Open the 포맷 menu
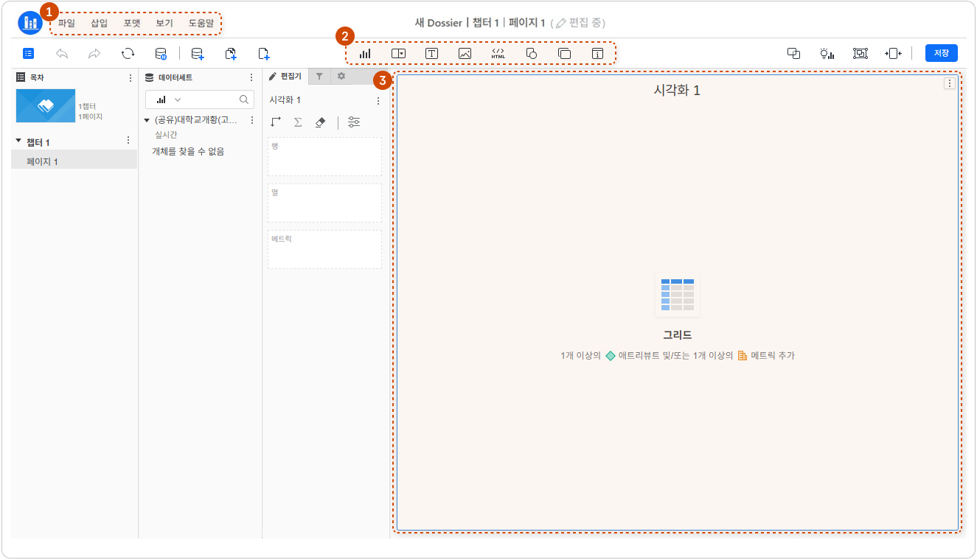Viewport: 977px width, 560px height. [132, 23]
